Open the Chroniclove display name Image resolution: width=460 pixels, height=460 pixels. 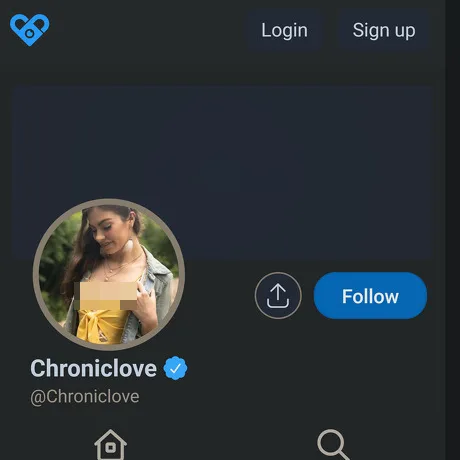click(93, 368)
